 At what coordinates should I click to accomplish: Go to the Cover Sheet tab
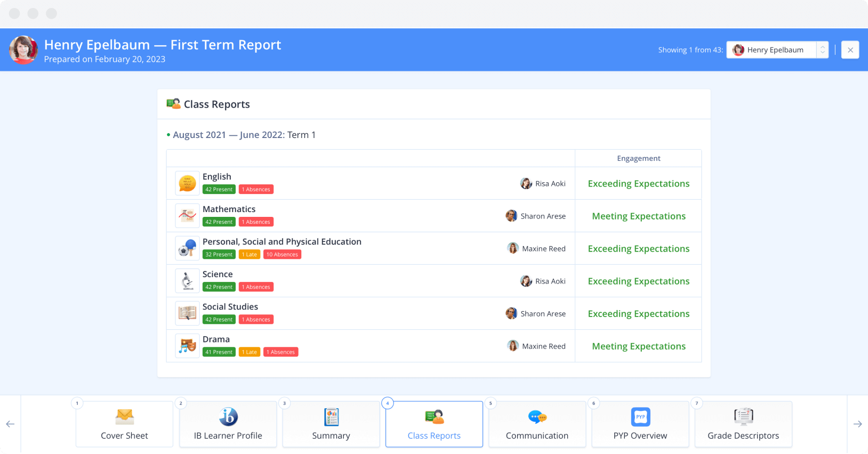[124, 424]
